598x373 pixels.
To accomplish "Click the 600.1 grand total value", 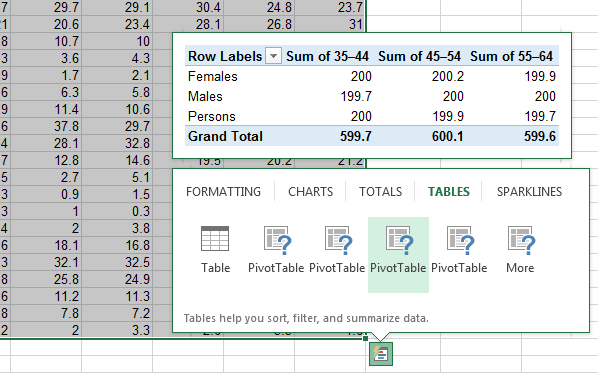I will tap(448, 136).
